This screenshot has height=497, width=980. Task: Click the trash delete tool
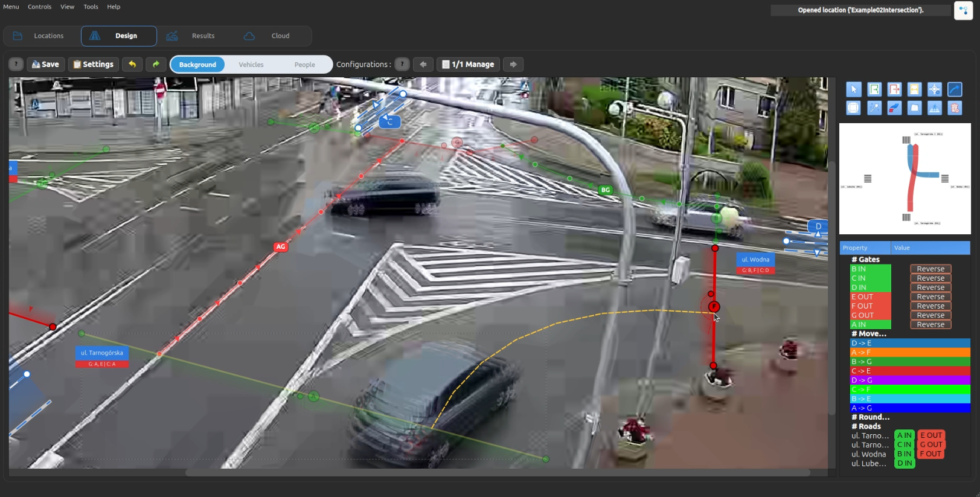click(955, 108)
